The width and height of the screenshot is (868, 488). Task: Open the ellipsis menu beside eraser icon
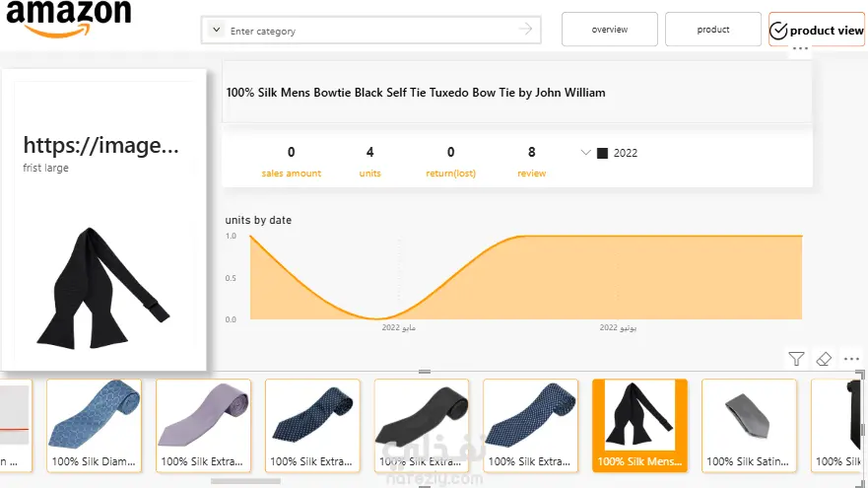851,359
